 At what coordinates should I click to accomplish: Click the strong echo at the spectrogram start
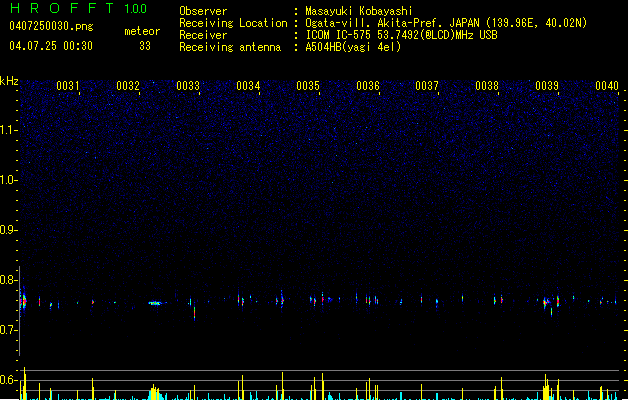[x=23, y=300]
